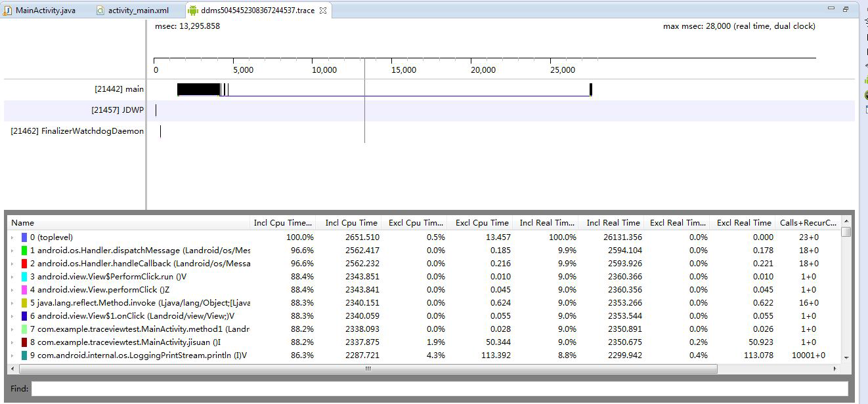Viewport: 868px width, 404px height.
Task: Click the Find text field
Action: point(439,389)
